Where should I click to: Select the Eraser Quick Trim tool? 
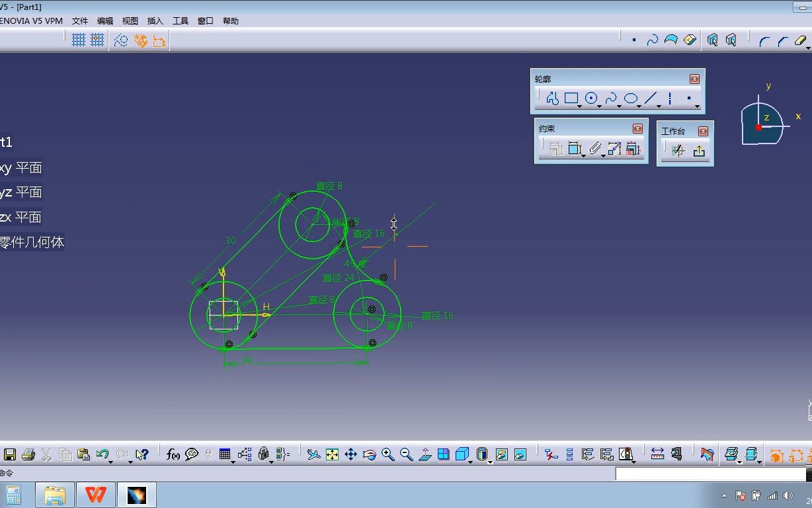(800, 41)
